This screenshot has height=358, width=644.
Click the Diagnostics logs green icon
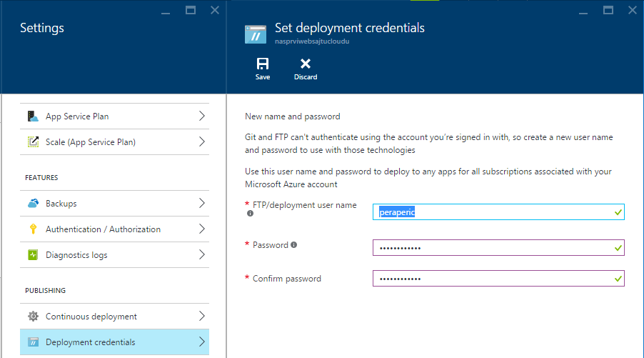33,255
